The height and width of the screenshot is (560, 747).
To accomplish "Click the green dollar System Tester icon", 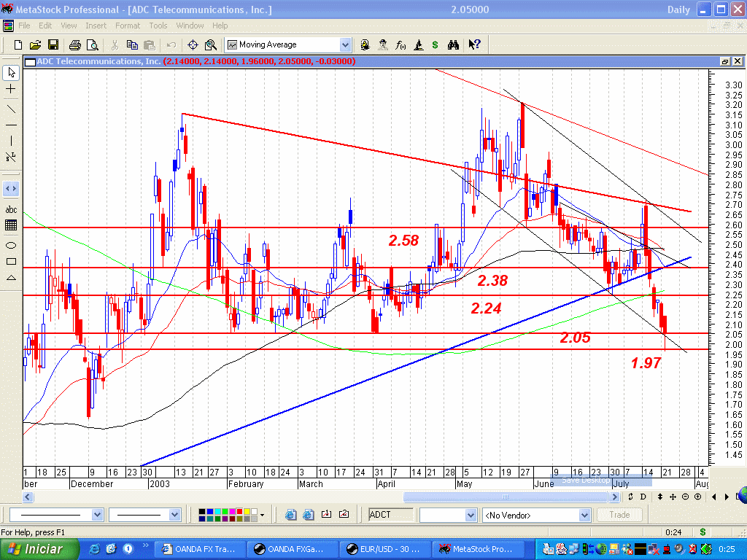I will (x=435, y=44).
